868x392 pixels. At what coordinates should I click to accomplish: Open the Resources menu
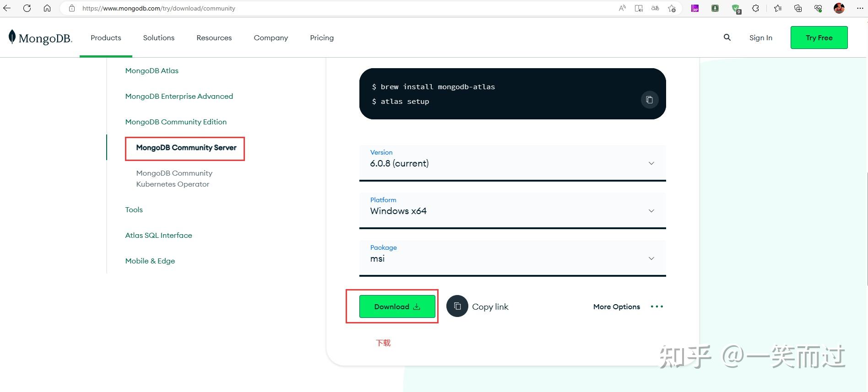coord(214,38)
